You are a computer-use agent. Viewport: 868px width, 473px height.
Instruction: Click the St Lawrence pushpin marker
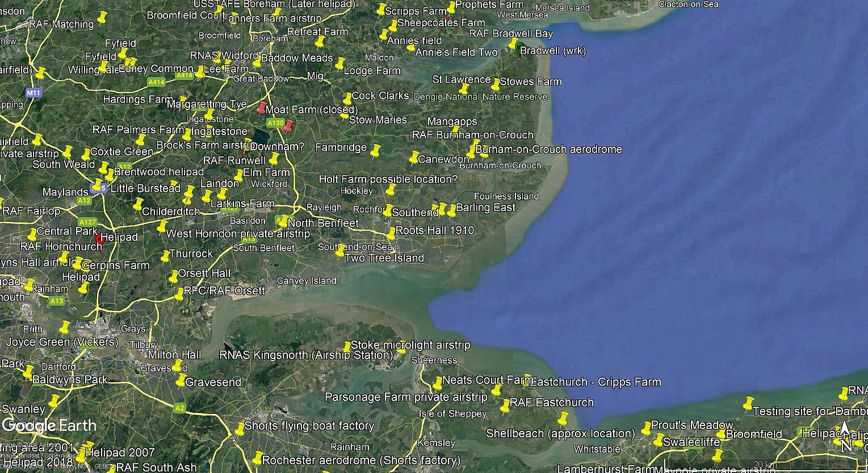[x=464, y=88]
